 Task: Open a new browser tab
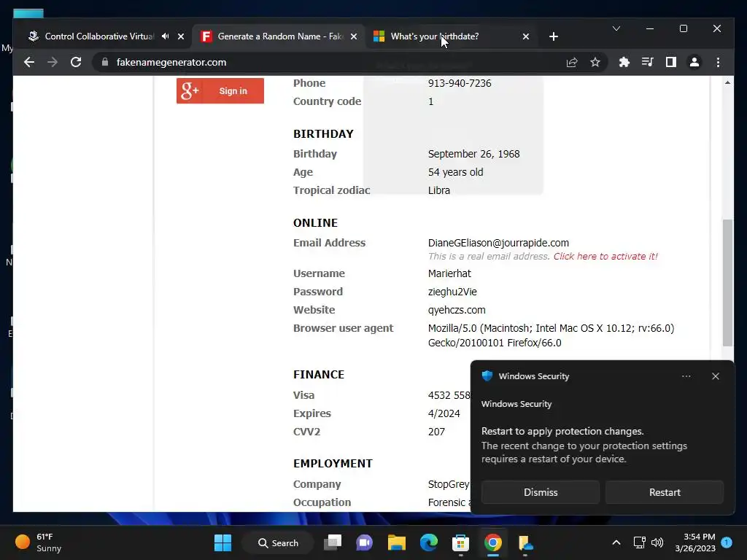(554, 36)
